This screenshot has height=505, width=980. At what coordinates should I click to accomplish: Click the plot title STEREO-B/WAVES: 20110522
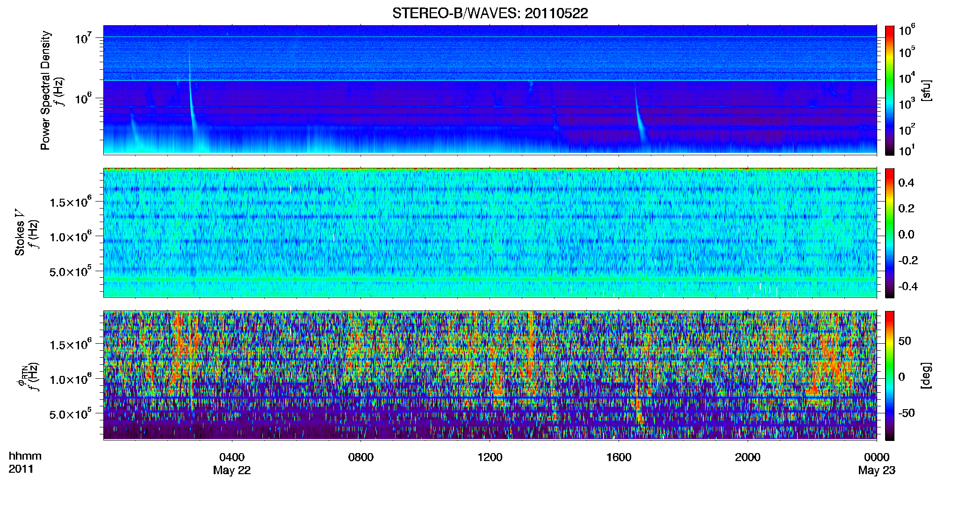pyautogui.click(x=490, y=13)
